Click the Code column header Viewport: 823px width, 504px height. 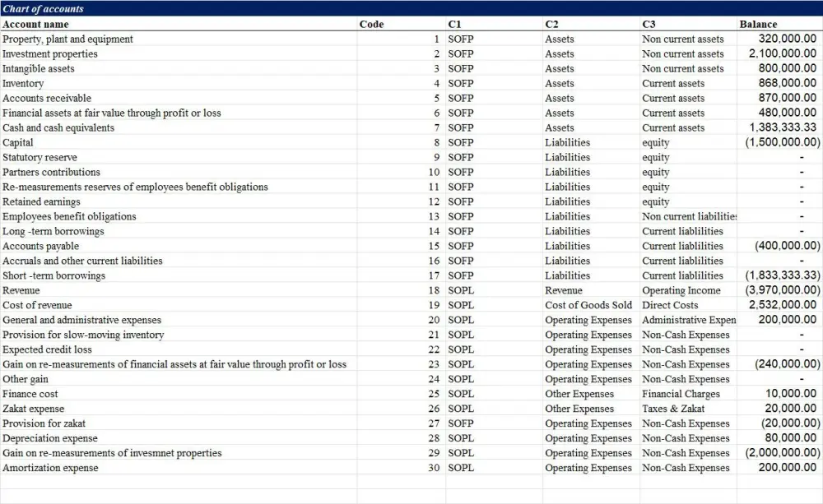tap(371, 24)
